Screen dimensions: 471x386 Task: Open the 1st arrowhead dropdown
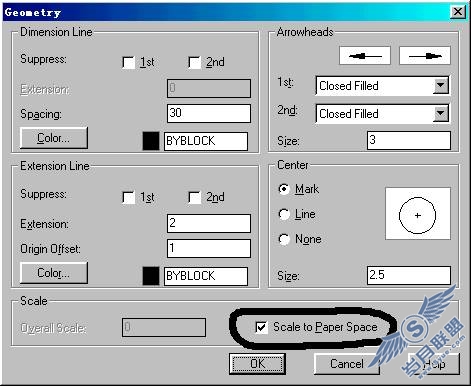click(440, 86)
